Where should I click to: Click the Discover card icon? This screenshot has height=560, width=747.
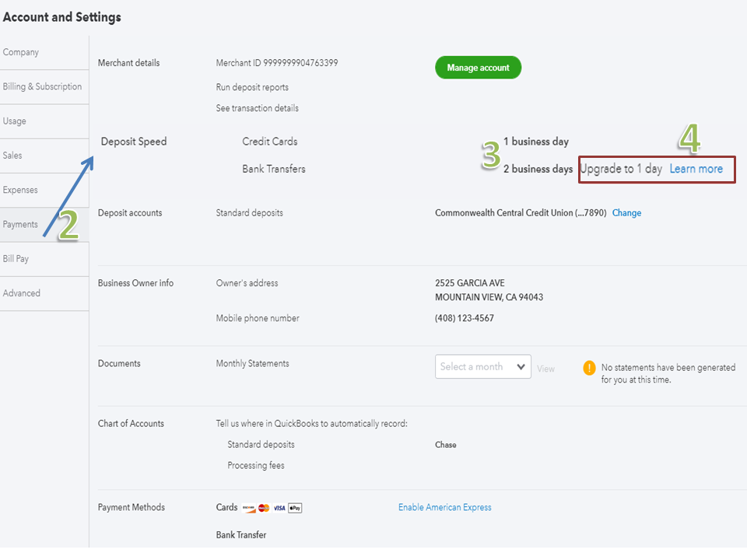point(249,508)
